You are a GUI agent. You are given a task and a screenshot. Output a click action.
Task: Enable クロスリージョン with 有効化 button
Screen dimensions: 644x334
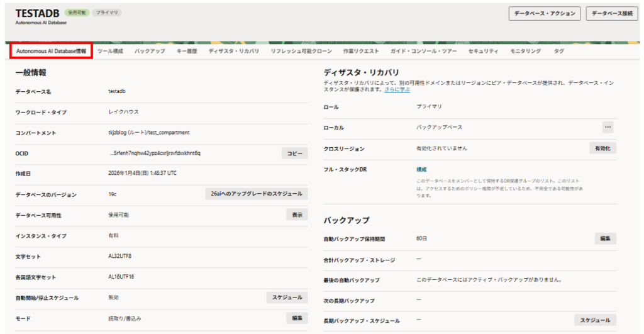(602, 148)
